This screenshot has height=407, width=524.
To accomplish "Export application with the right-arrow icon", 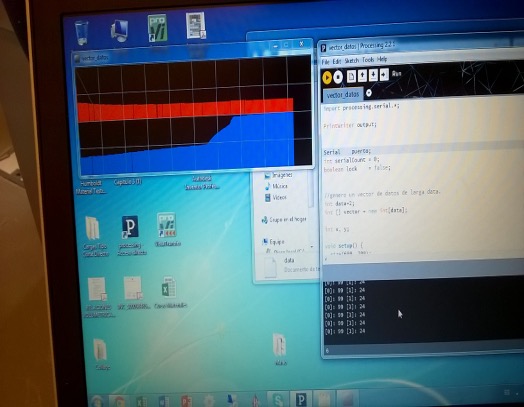I will (384, 75).
